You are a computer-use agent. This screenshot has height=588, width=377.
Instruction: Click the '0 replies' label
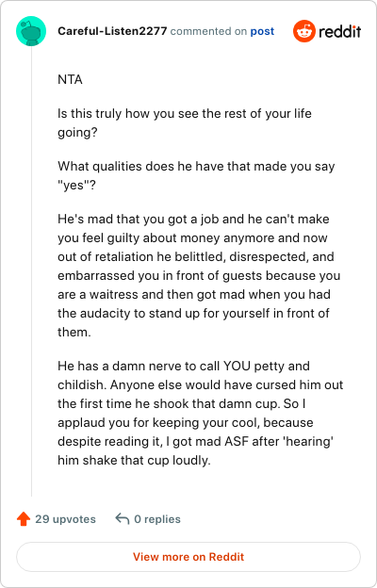[x=157, y=519]
